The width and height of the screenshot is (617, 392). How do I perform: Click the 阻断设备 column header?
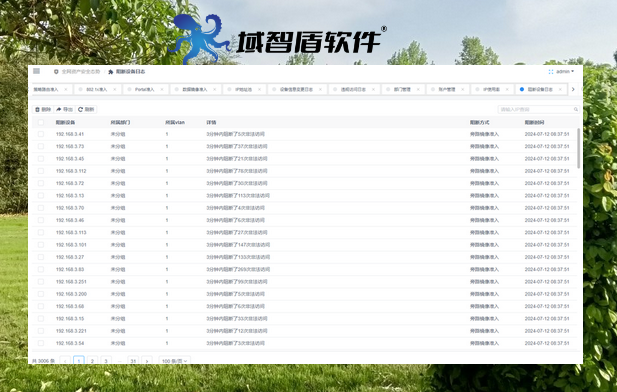[65, 122]
